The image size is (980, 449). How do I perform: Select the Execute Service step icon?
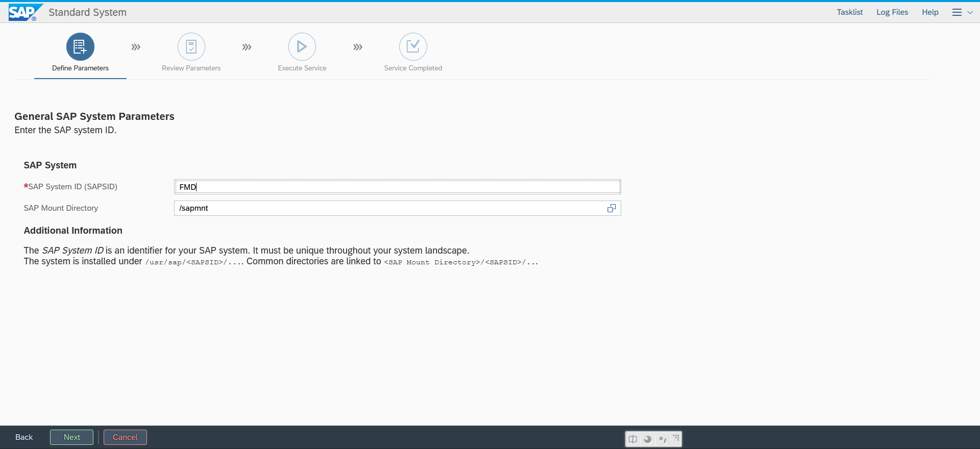(x=302, y=47)
